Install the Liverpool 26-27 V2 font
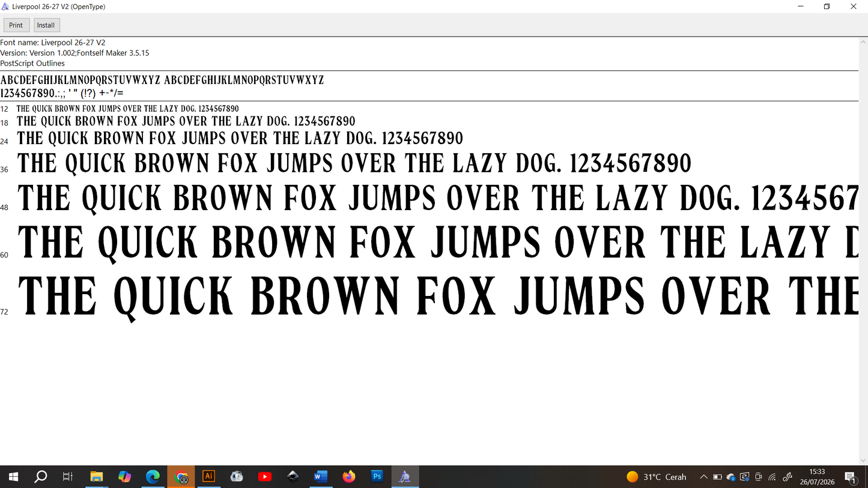Image resolution: width=868 pixels, height=488 pixels. pos(46,25)
